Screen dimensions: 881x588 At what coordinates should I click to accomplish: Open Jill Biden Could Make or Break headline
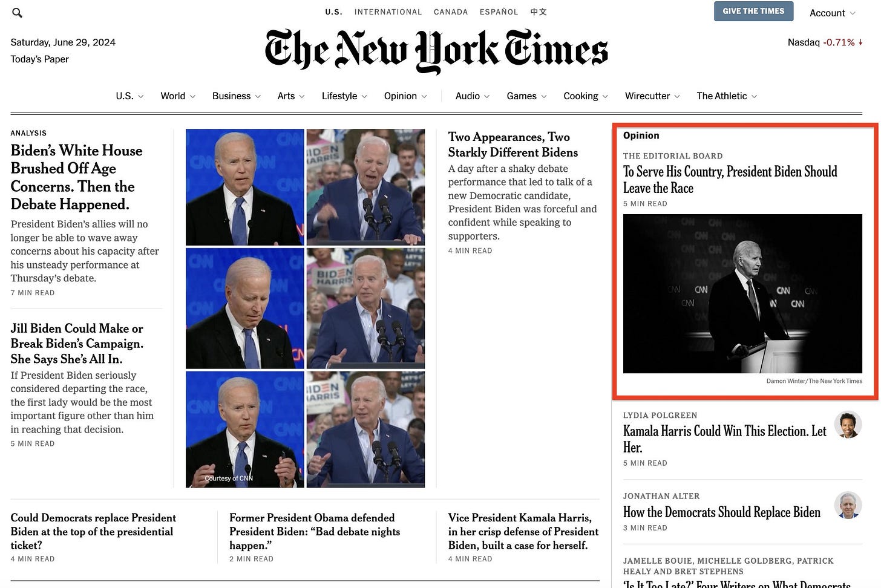[77, 344]
